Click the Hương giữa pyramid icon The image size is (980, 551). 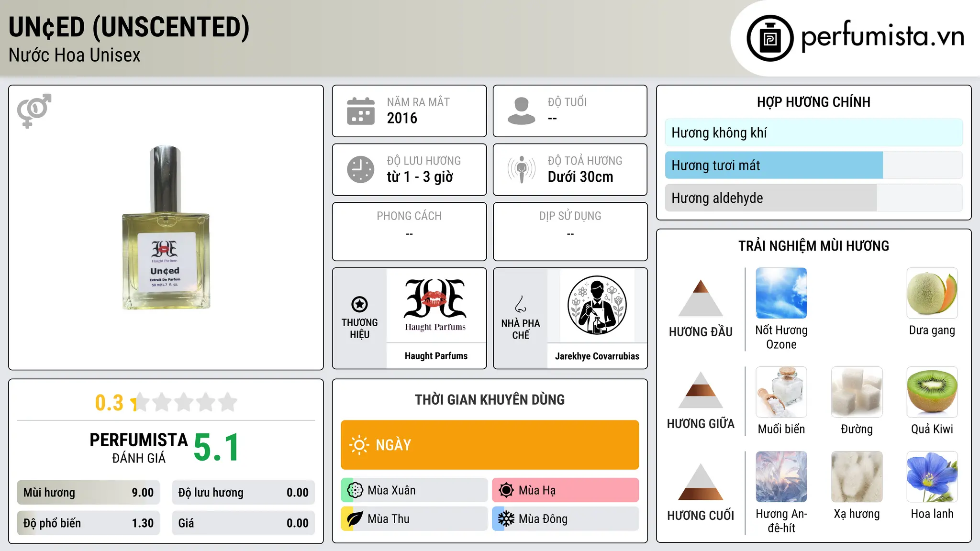coord(701,390)
